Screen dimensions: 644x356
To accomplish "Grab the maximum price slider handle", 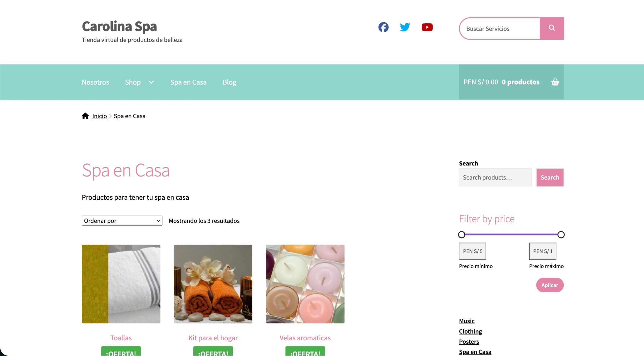I will pos(561,235).
